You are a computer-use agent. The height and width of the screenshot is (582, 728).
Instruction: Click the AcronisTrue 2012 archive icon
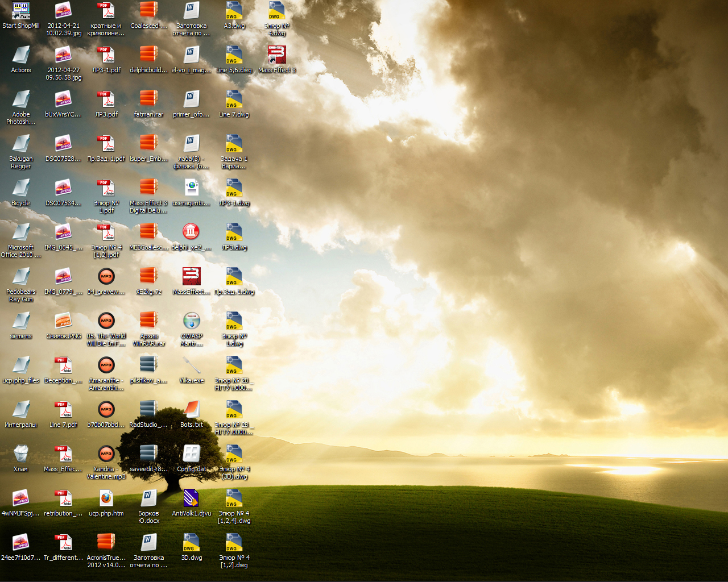106,551
